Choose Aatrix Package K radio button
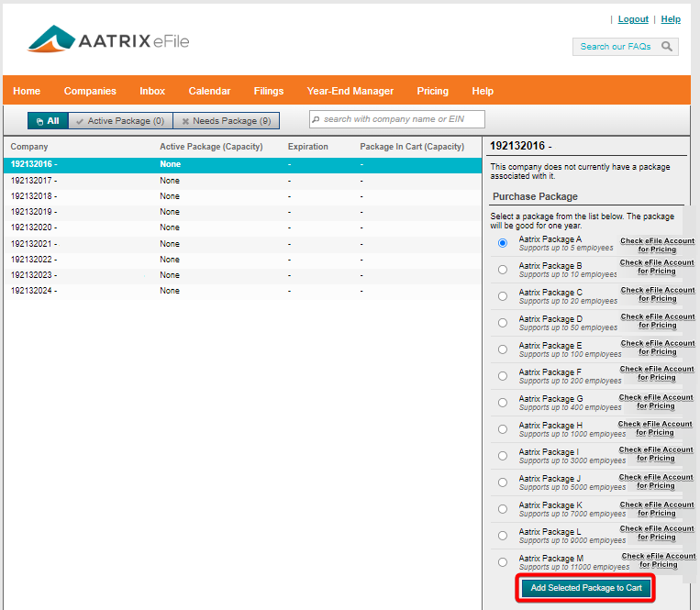 pyautogui.click(x=503, y=509)
